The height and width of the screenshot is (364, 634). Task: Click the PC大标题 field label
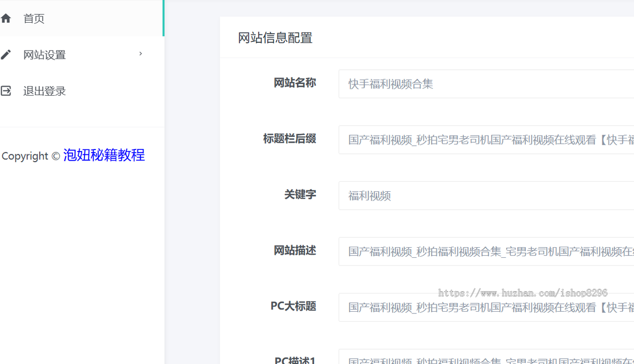(293, 306)
